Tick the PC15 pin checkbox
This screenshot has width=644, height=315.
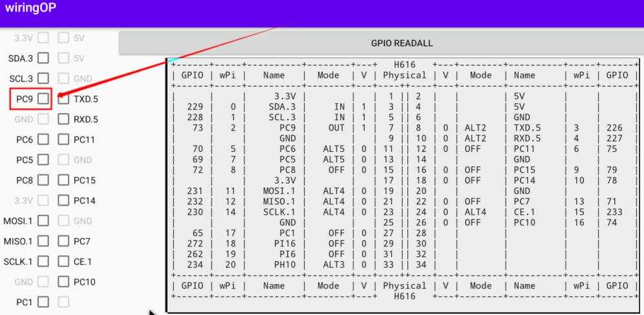pyautogui.click(x=63, y=180)
